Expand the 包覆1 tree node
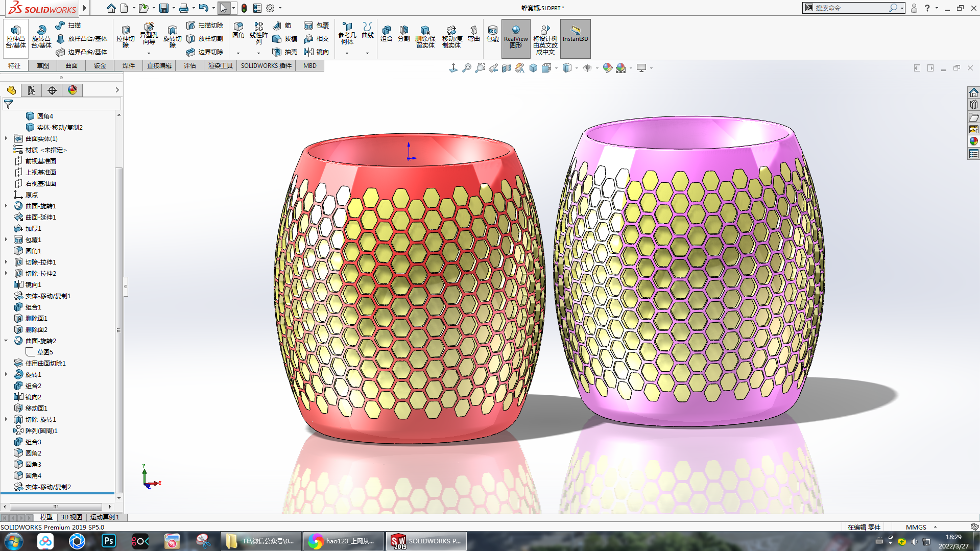Viewport: 980px width, 551px height. [x=6, y=239]
